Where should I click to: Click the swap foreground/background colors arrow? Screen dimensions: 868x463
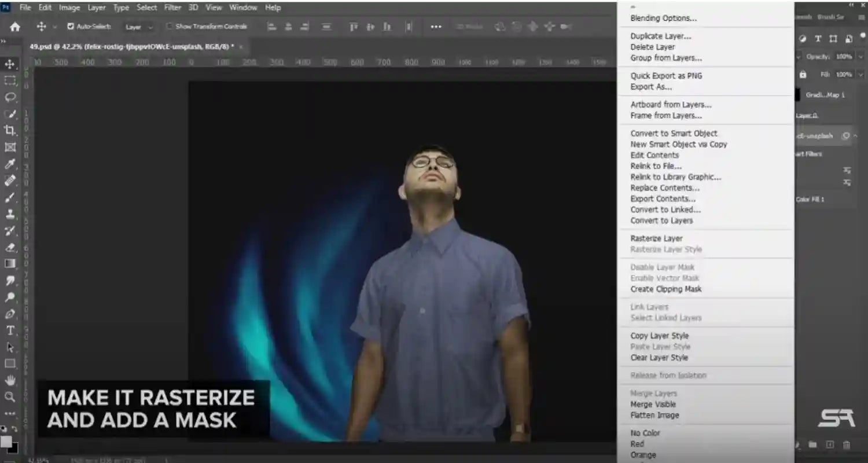coord(16,429)
